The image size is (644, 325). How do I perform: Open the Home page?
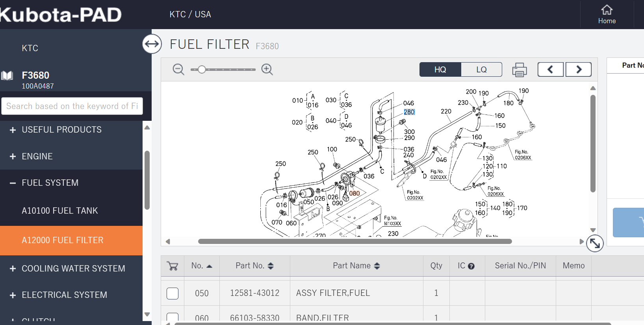[607, 15]
